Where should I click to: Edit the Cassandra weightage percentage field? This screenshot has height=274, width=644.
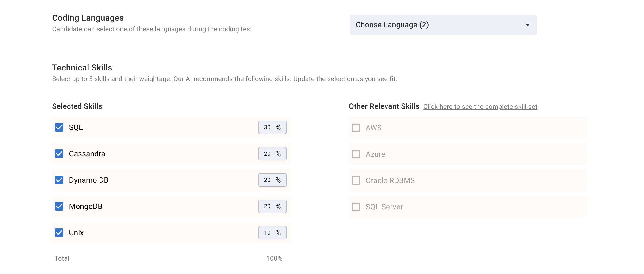tap(272, 154)
